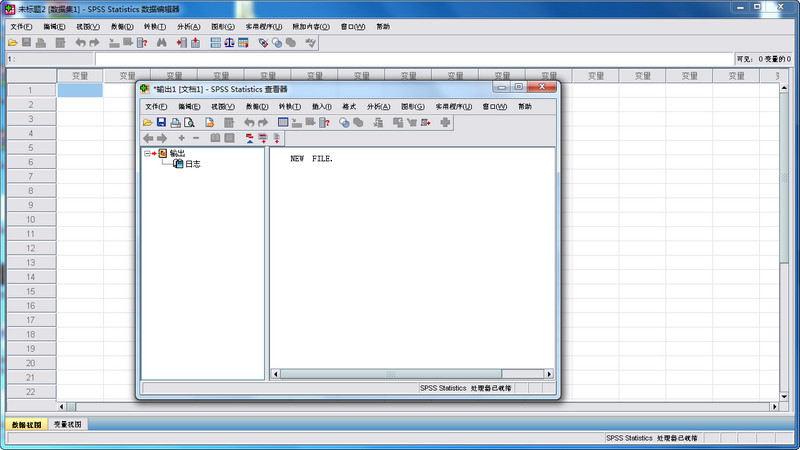Save output with Viewer floppy disk icon
Viewport: 800px width, 450px height.
coord(161,122)
